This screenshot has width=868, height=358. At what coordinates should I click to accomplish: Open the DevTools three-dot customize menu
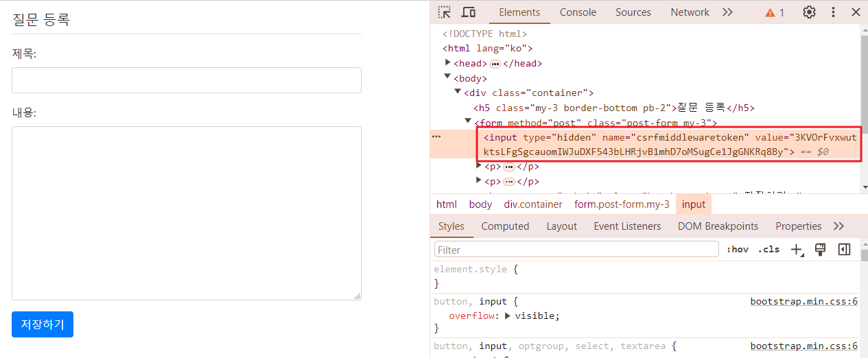[x=833, y=12]
